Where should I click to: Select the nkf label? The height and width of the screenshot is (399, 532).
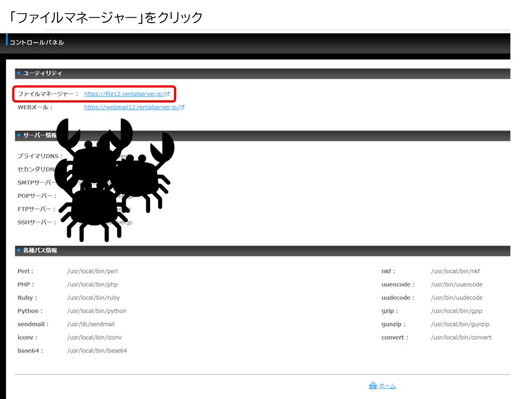pos(388,271)
